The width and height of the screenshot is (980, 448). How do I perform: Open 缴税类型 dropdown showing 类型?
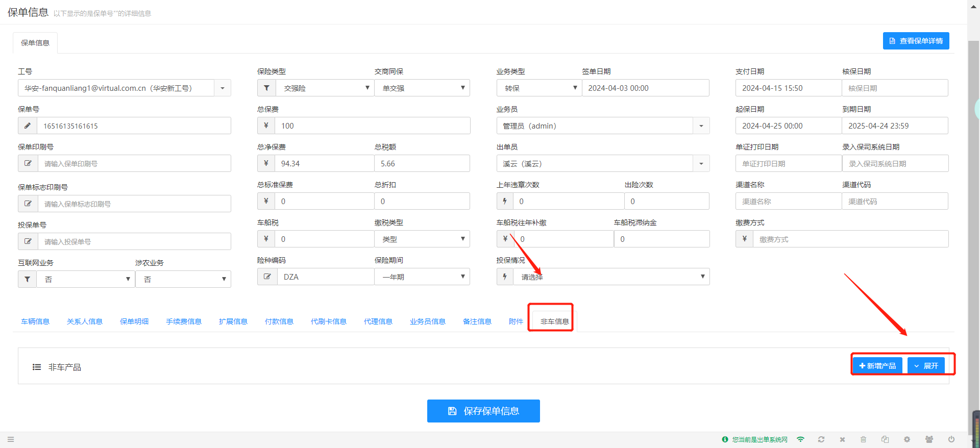tap(422, 239)
